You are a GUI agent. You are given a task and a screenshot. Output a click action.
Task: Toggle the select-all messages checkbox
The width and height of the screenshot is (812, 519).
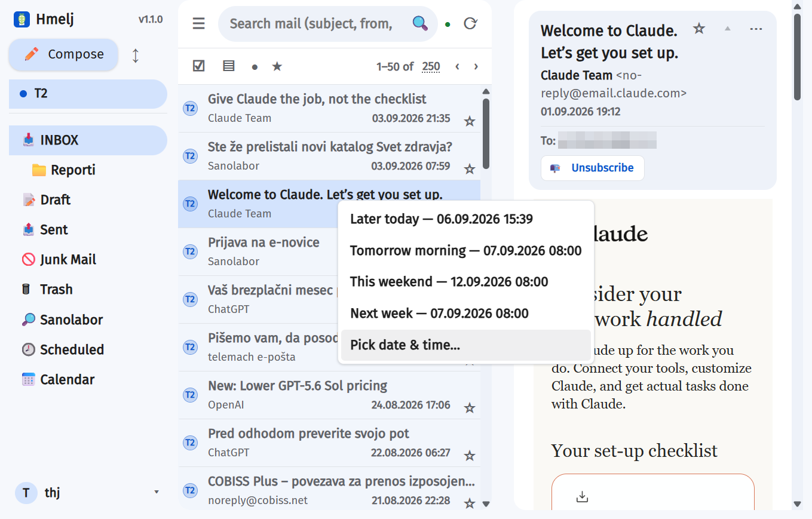tap(199, 66)
